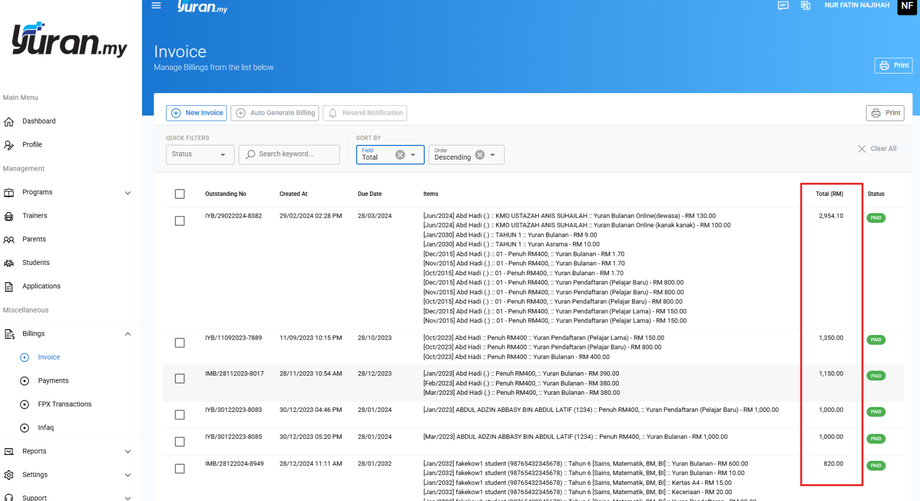Viewport: 920px width, 501px height.
Task: Clear the Descending order with X
Action: 480,155
